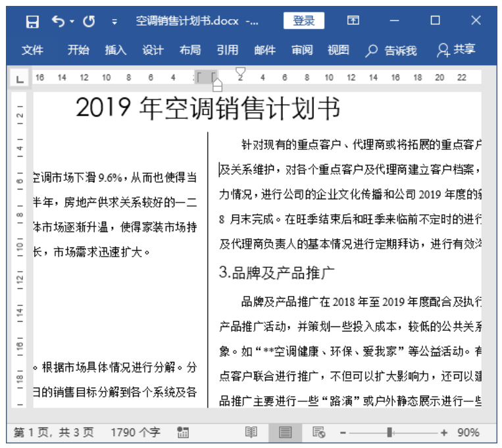Switch to the 视图 tab
502x448 pixels.
click(338, 50)
